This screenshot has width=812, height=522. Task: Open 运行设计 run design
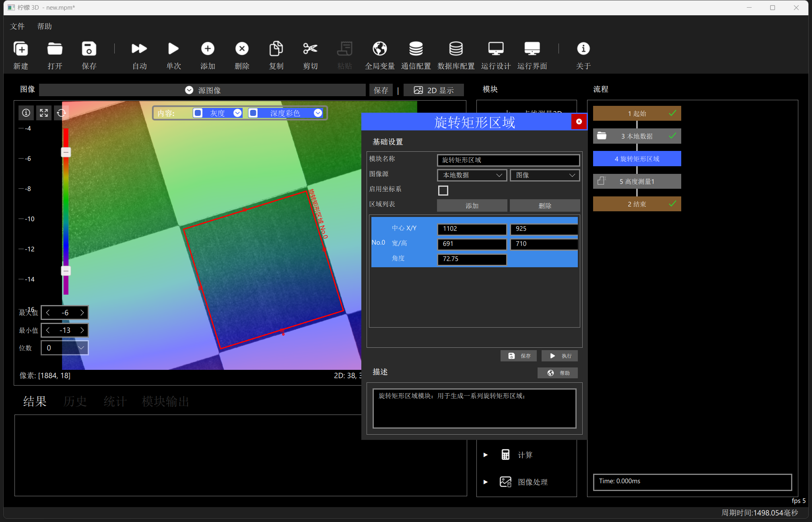[496, 49]
